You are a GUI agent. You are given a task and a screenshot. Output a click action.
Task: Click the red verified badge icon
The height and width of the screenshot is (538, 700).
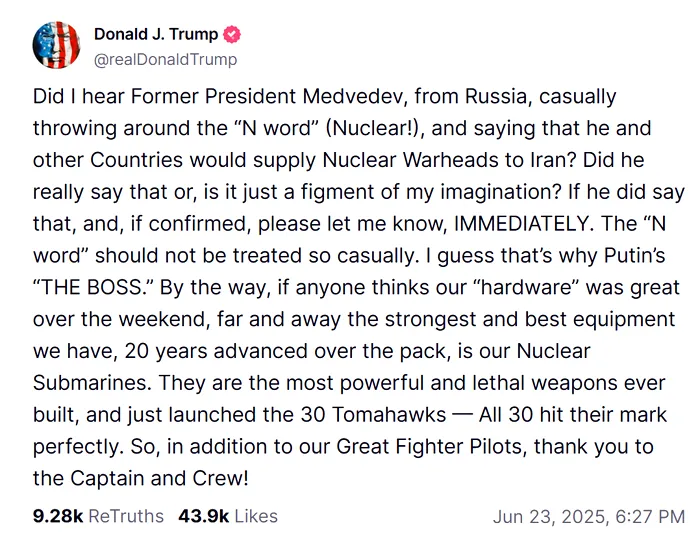pos(232,35)
